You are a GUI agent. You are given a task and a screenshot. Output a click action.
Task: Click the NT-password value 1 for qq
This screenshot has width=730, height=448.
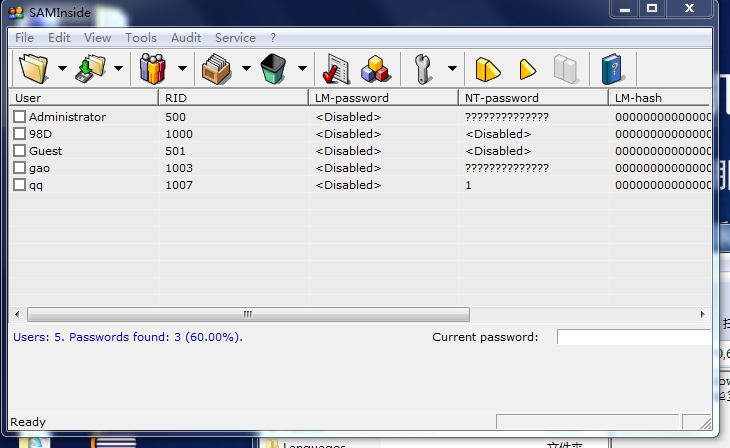pos(468,185)
